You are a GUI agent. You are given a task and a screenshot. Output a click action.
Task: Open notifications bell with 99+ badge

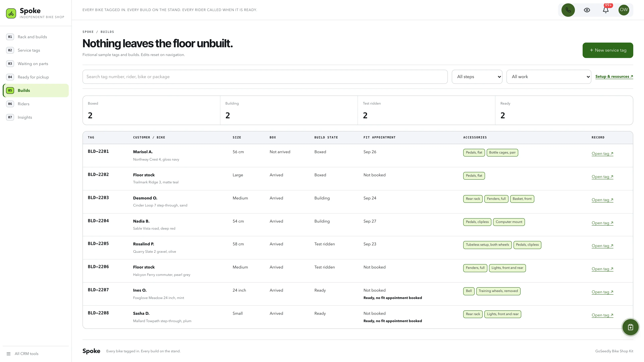[x=605, y=10]
